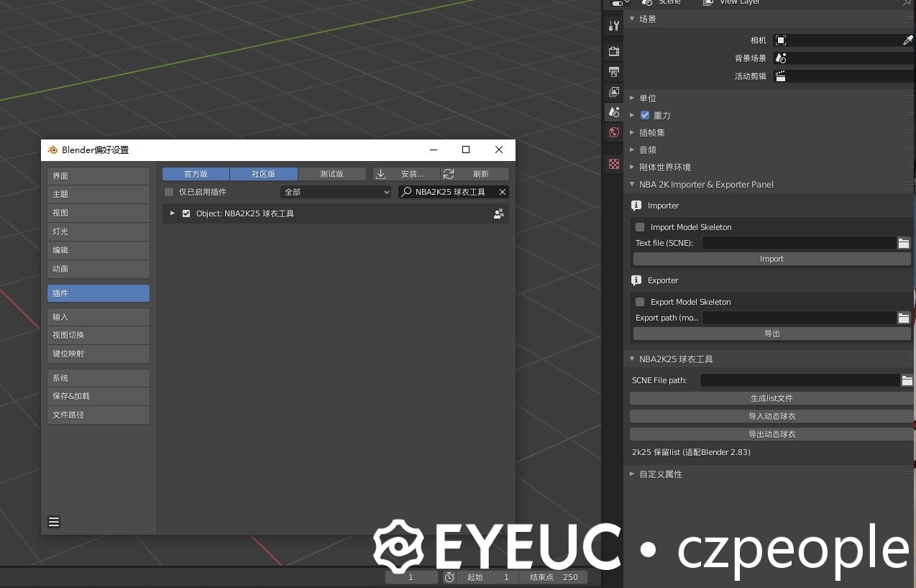Click the 导出 button
The height and width of the screenshot is (588, 916).
[x=771, y=334]
